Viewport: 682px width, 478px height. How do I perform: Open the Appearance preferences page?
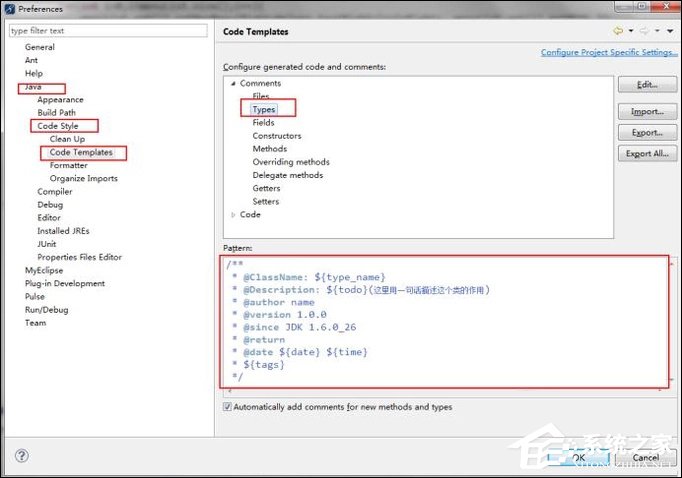(60, 100)
